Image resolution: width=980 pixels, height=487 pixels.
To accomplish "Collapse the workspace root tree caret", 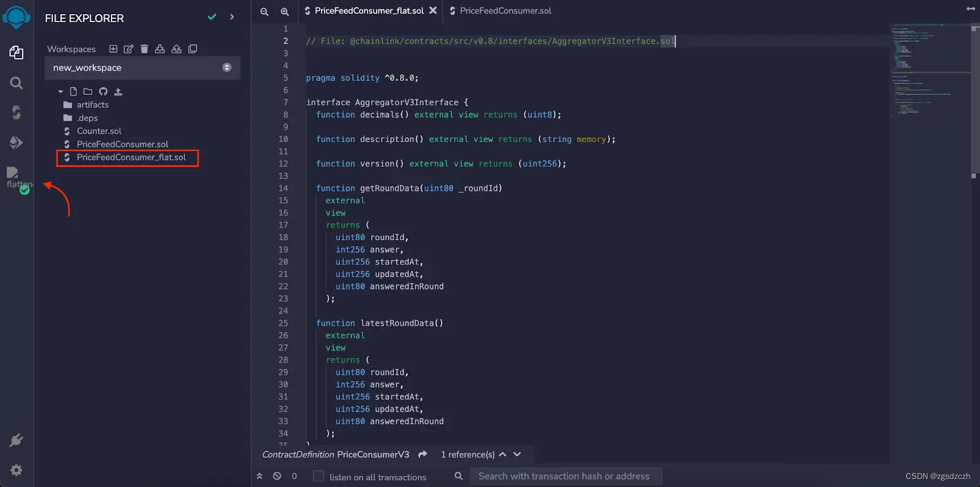I will (x=61, y=92).
